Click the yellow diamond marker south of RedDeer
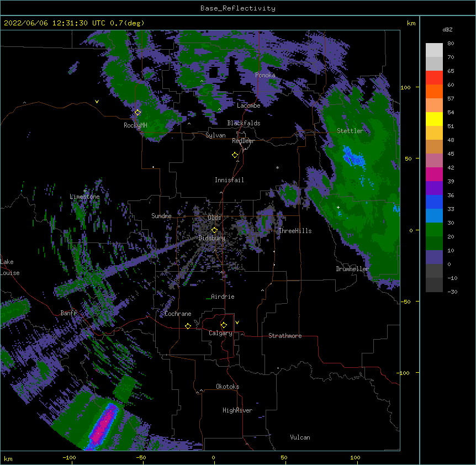 (235, 155)
